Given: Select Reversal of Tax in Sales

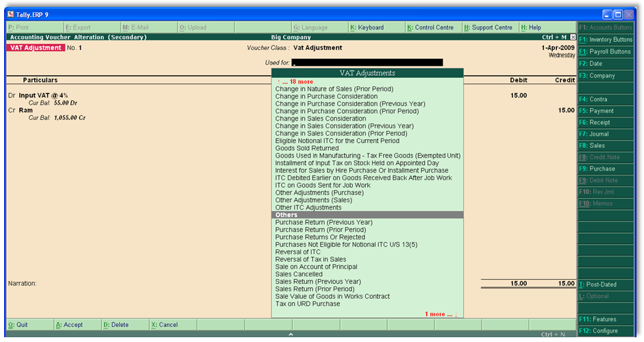Looking at the screenshot, I should [x=310, y=259].
